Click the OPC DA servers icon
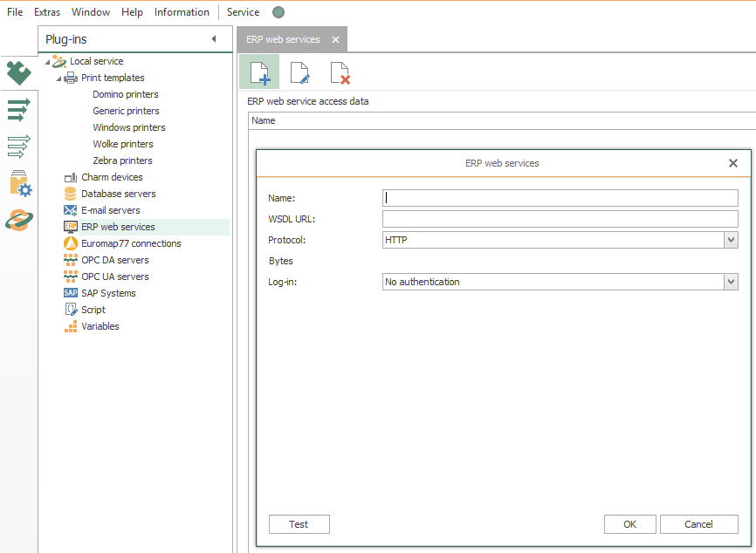The height and width of the screenshot is (553, 756). click(71, 260)
